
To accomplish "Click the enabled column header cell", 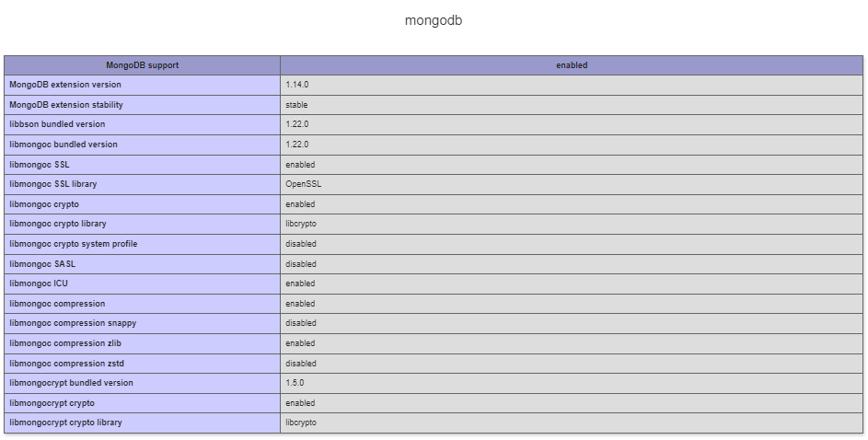I will pyautogui.click(x=572, y=65).
